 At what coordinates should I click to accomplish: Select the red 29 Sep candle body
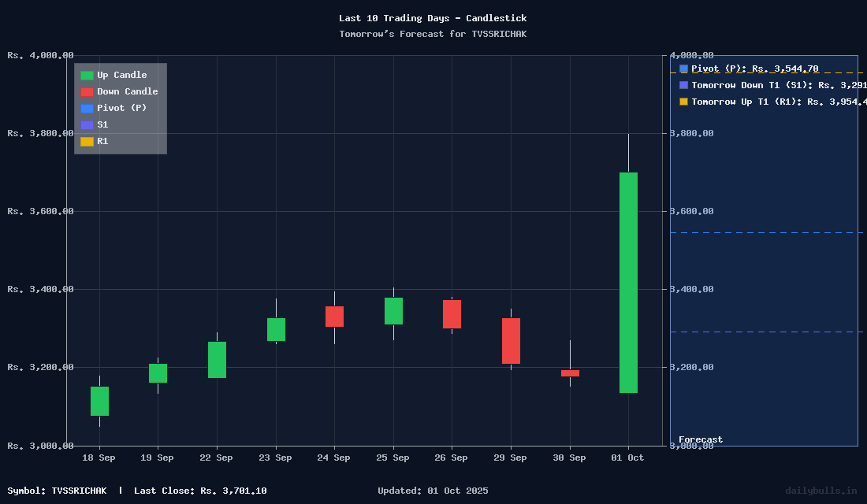[x=511, y=341]
